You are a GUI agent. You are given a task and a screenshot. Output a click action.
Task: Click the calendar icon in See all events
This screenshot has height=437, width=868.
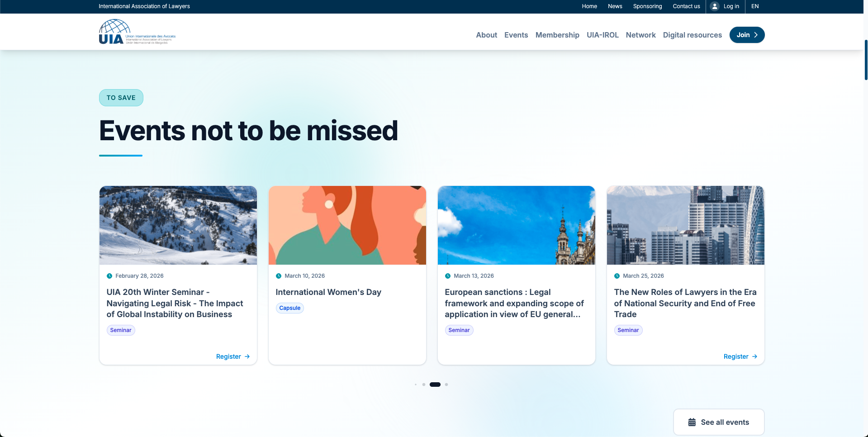click(x=692, y=422)
